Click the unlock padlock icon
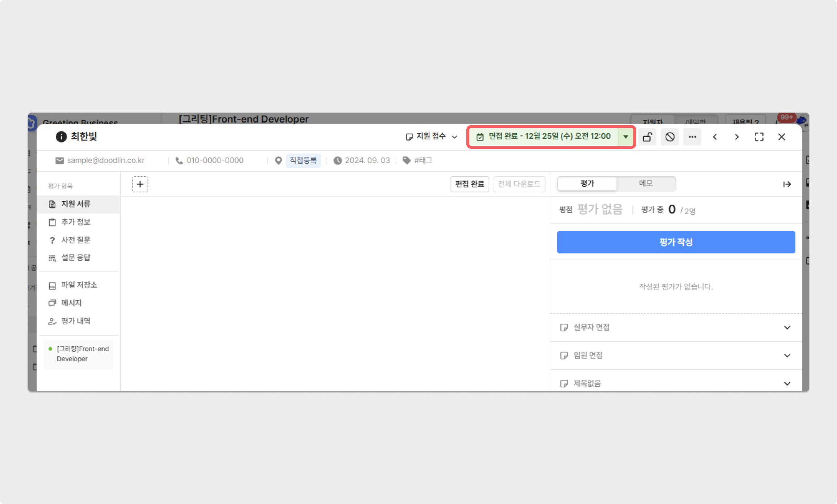 tap(647, 137)
